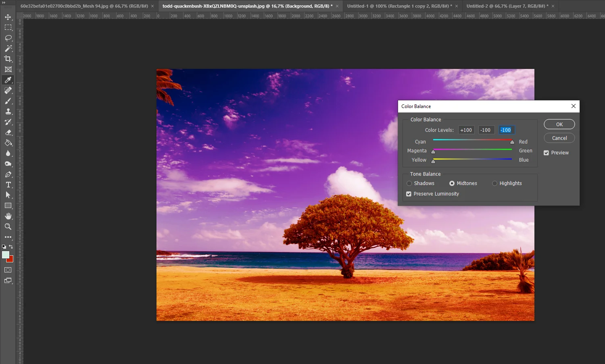Expand the toolbar with the double-arrow

(4, 3)
